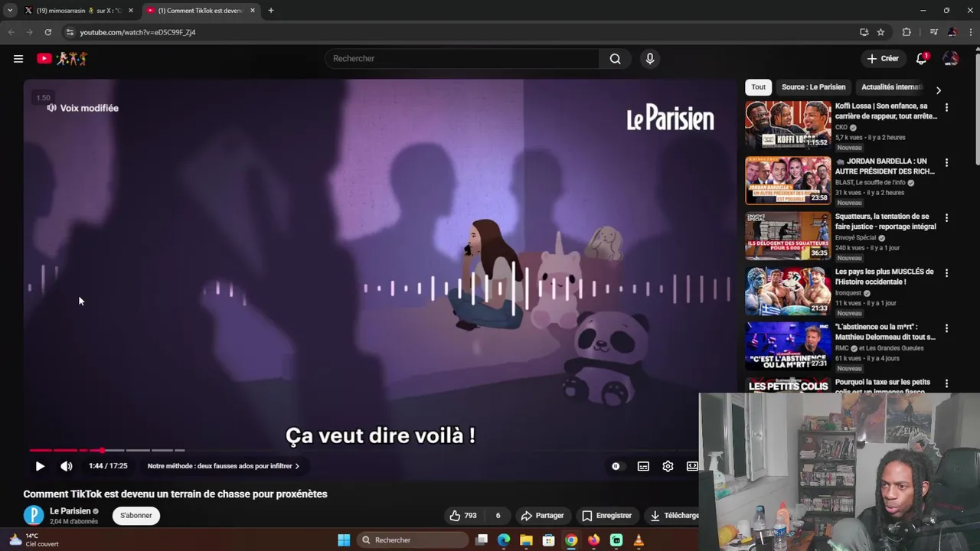Open options for the Jordan Bardella video
This screenshot has width=980, height=551.
coord(946,163)
